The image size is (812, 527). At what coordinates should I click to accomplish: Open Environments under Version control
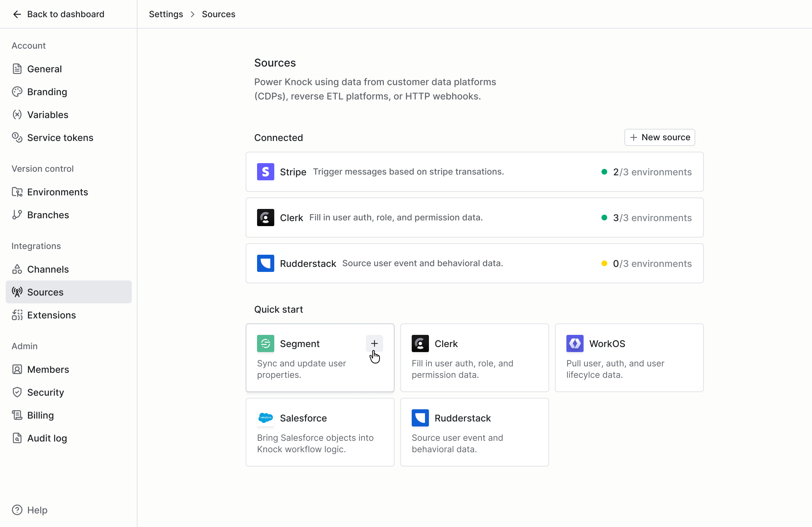point(57,192)
